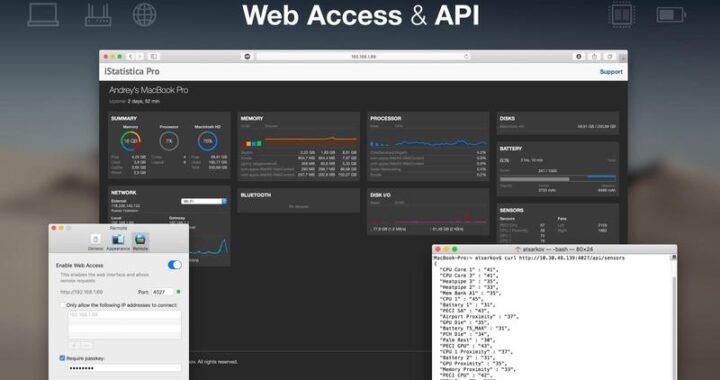Click the "Memory Proximity" : "33" line
Screen dimensions: 720x380
478,369
